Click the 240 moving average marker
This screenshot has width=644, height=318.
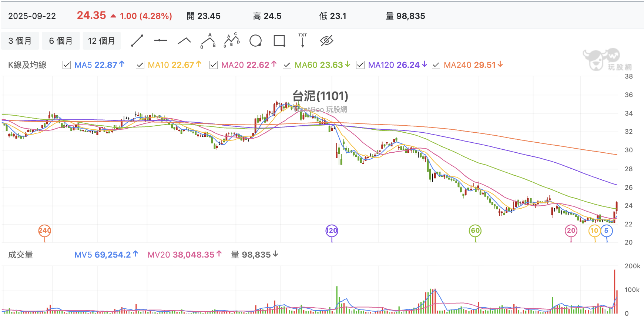(x=45, y=231)
